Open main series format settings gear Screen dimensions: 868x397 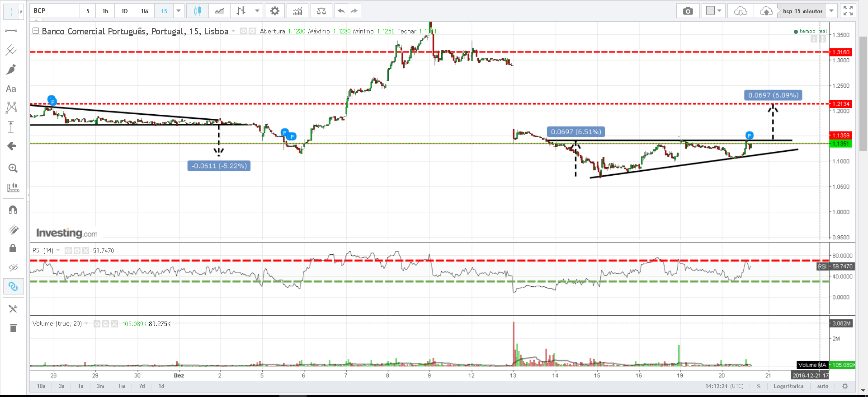(252, 31)
